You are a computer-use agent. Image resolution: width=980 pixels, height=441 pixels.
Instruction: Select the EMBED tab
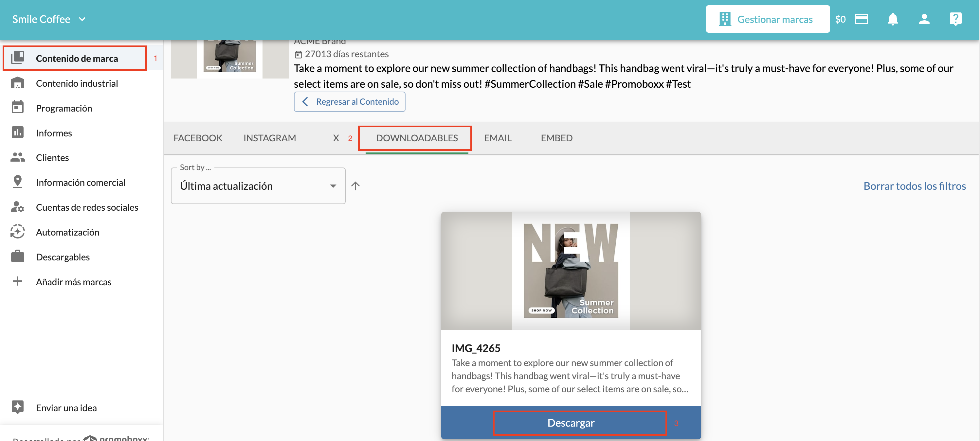pos(556,138)
